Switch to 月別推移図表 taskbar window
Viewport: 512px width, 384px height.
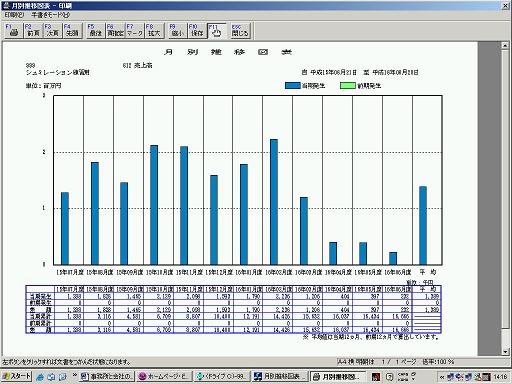(279, 376)
